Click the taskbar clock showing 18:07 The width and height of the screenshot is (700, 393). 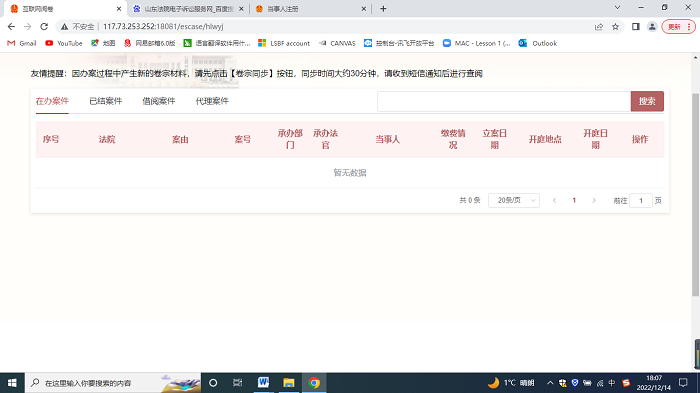click(654, 383)
